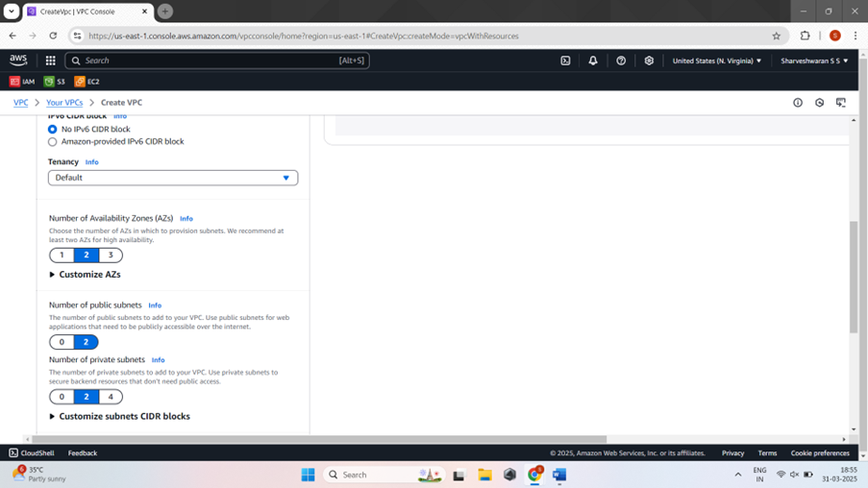Viewport: 868px width, 488px height.
Task: Open Info link next to Tenancy
Action: click(x=92, y=162)
